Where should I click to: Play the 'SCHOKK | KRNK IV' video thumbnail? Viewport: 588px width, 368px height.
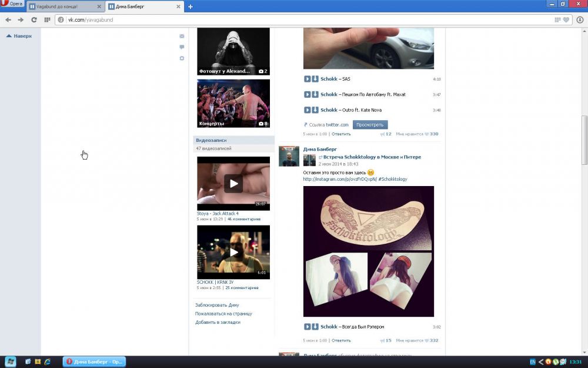(x=233, y=252)
